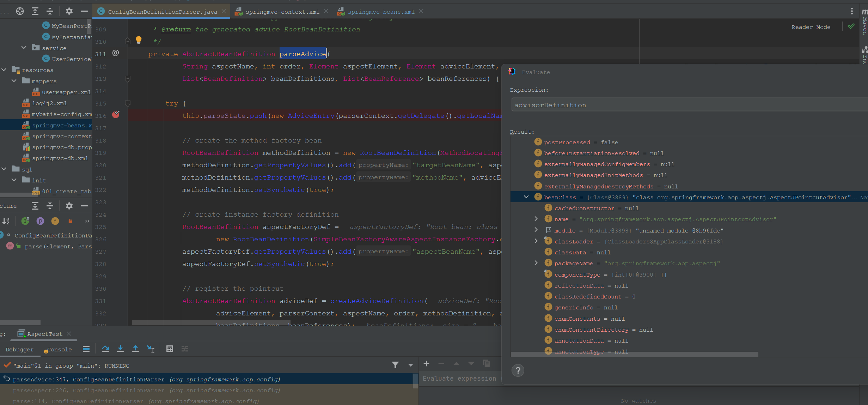Expand the classLoader field node
The height and width of the screenshot is (405, 868).
point(536,241)
